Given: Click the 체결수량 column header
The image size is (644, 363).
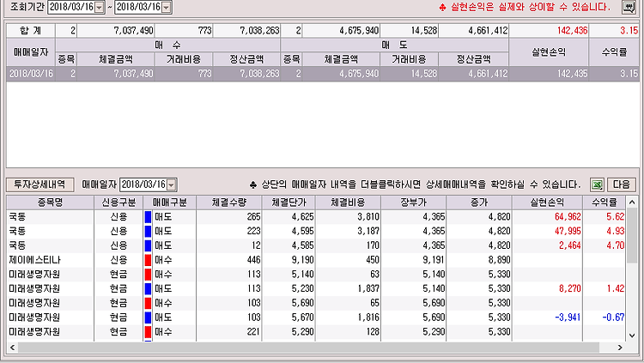Looking at the screenshot, I should 229,203.
